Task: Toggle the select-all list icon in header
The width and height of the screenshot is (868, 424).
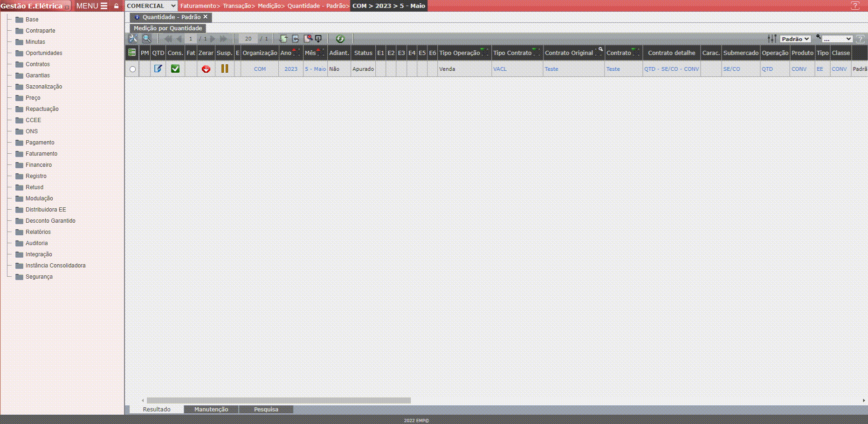Action: 132,53
